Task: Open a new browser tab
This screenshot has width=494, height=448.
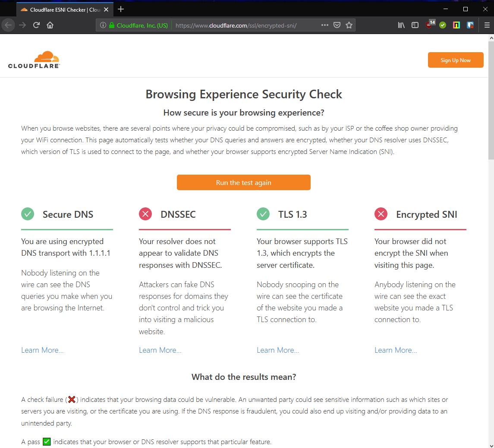Action: coord(121,9)
